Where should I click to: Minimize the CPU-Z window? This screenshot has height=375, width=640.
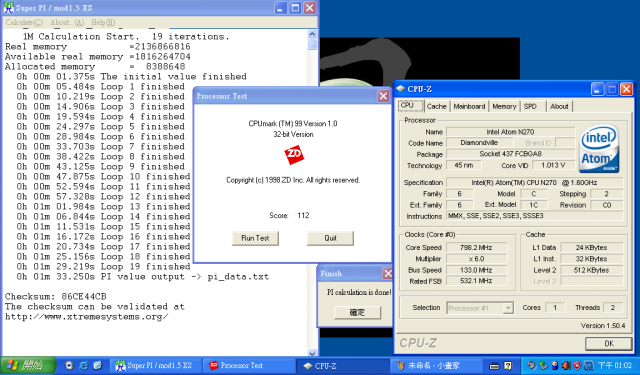tap(598, 89)
